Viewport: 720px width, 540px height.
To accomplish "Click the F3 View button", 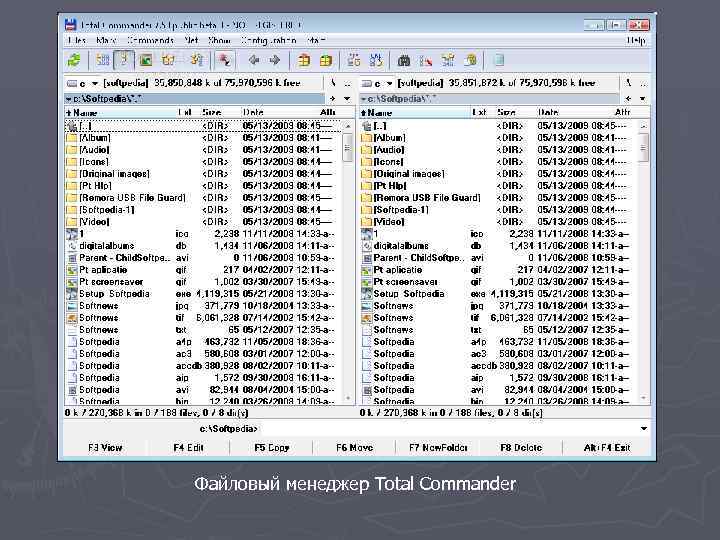I will [105, 448].
